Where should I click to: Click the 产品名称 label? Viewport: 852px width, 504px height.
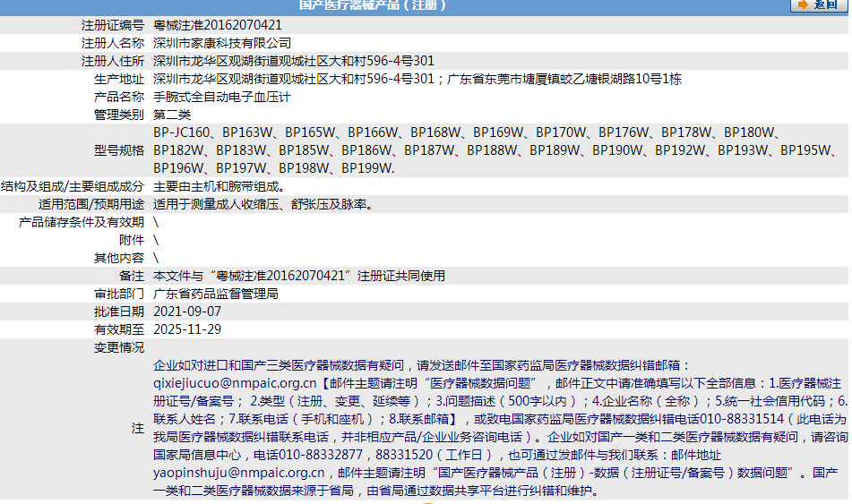[x=119, y=97]
